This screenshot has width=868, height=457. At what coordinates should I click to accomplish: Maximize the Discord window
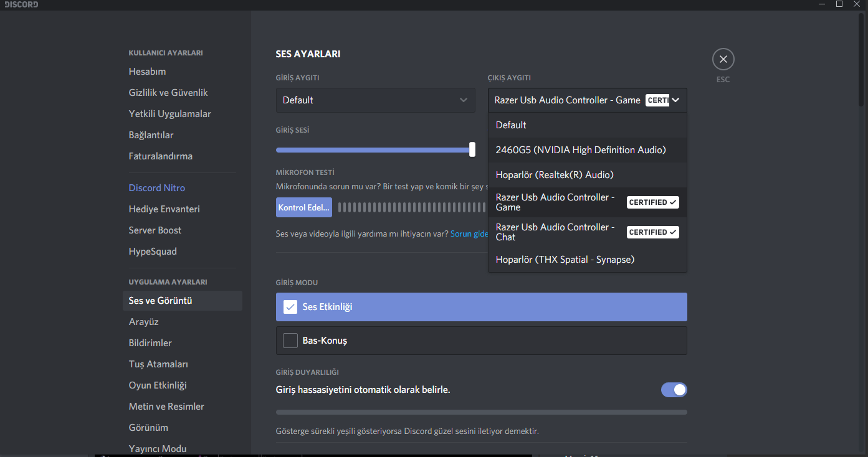click(x=839, y=4)
